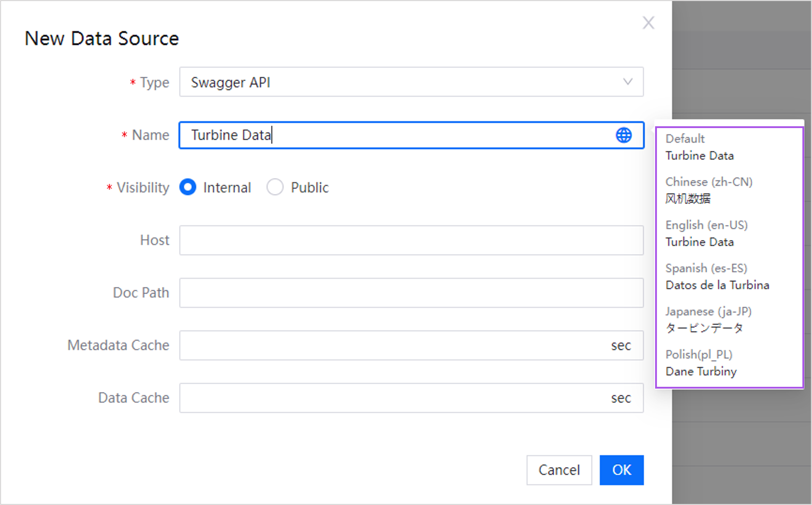This screenshot has height=505, width=812.
Task: Click the globe translation icon in Name field
Action: (x=623, y=135)
